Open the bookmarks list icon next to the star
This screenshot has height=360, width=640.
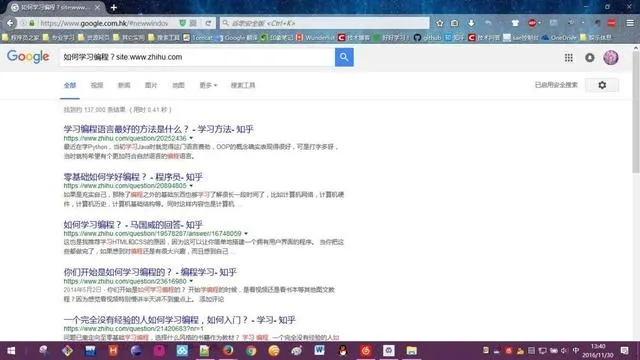point(454,23)
